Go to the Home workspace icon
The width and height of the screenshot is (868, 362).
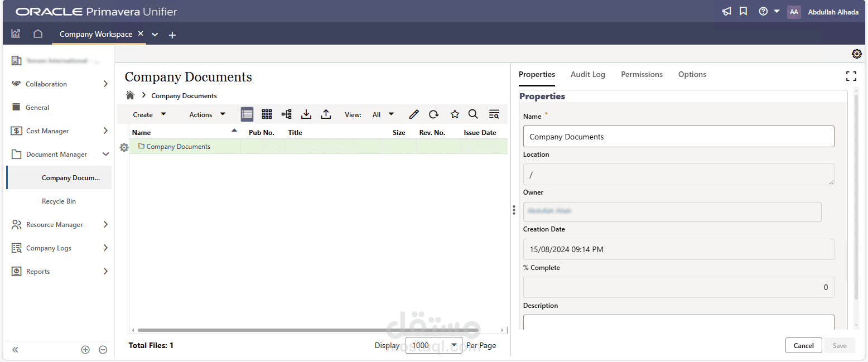pyautogui.click(x=38, y=33)
